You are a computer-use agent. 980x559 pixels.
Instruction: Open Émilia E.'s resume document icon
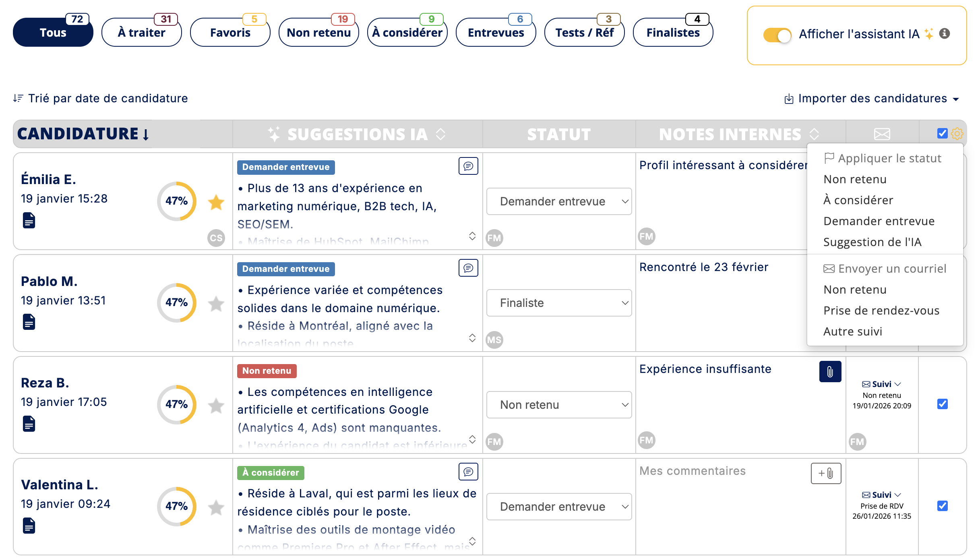[x=30, y=221]
